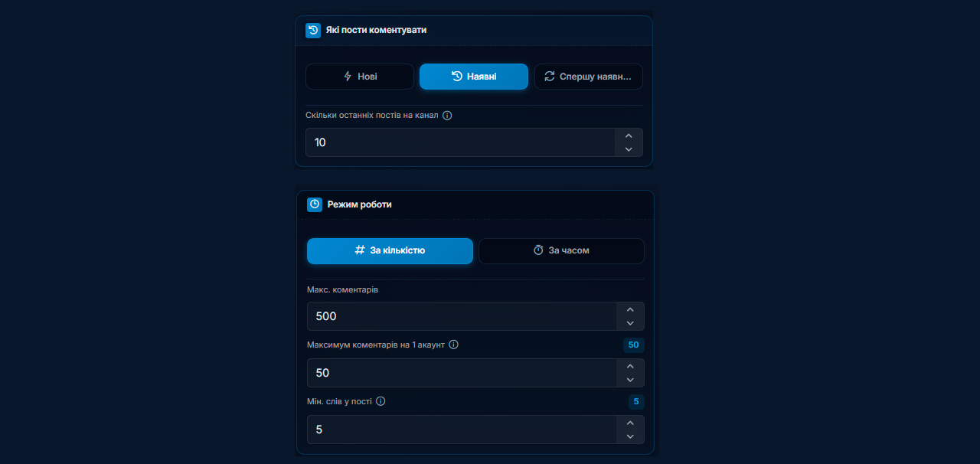Switch to "За часом" work mode
Image resolution: width=980 pixels, height=464 pixels.
coord(561,250)
